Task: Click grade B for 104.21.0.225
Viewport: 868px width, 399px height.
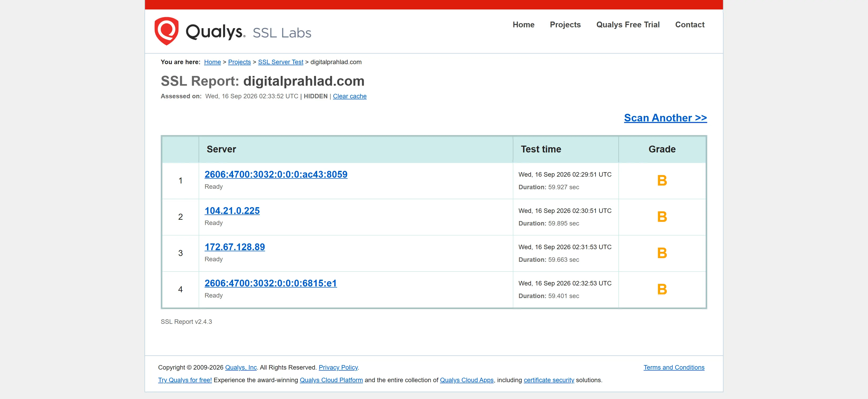Action: coord(662,217)
